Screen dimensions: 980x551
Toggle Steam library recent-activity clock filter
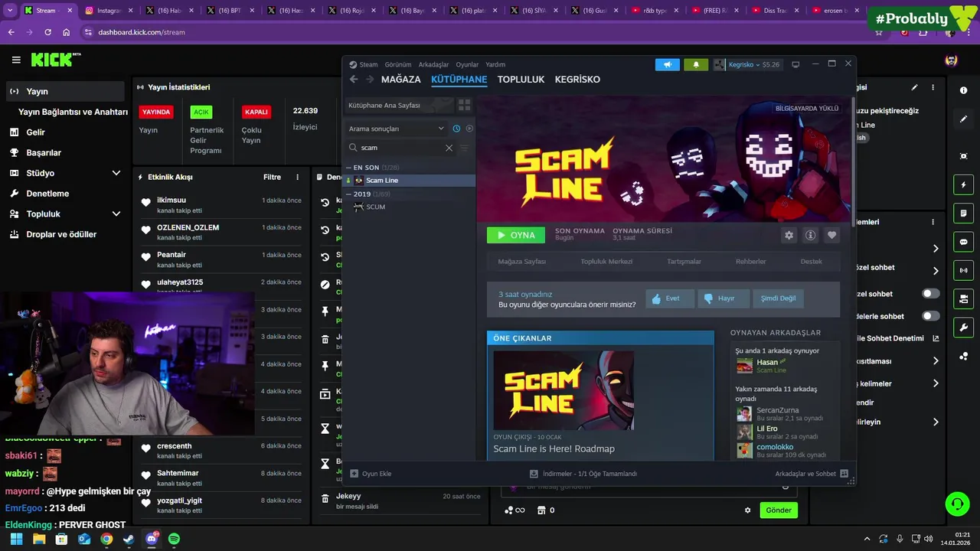pyautogui.click(x=456, y=129)
